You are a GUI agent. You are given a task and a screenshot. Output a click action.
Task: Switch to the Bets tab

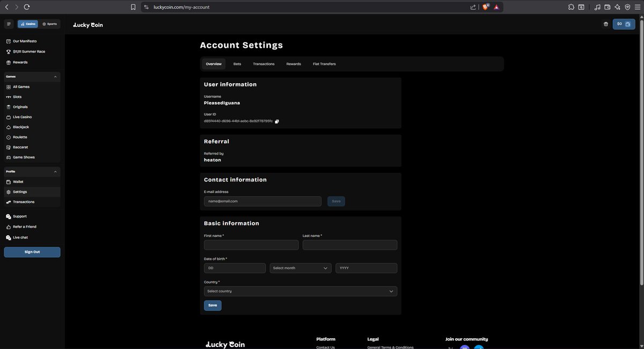[237, 64]
